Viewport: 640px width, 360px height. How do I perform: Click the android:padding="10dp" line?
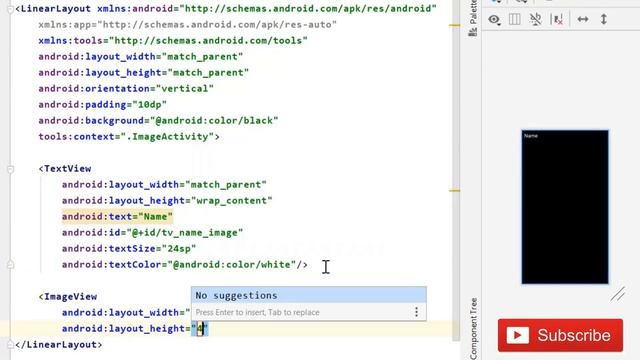102,104
